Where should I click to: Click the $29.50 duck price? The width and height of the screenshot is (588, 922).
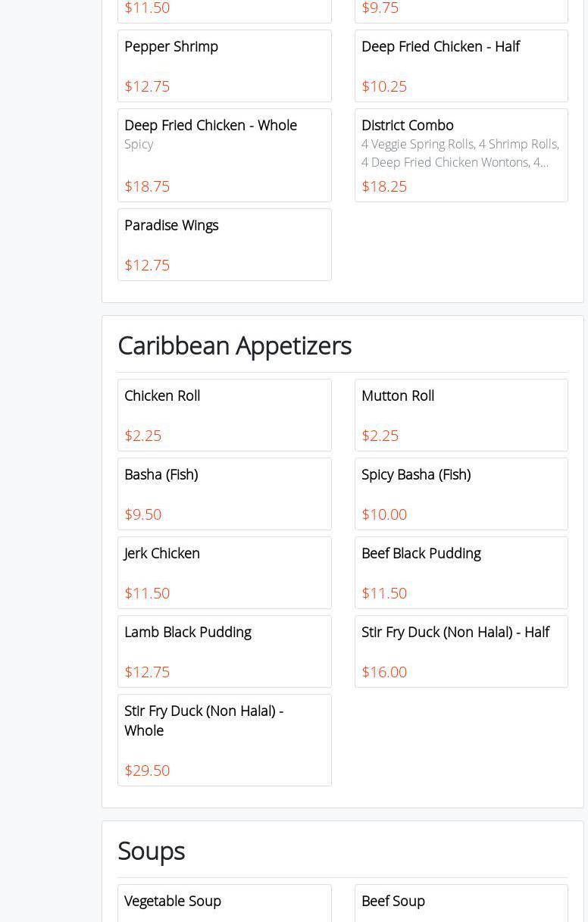coord(147,770)
